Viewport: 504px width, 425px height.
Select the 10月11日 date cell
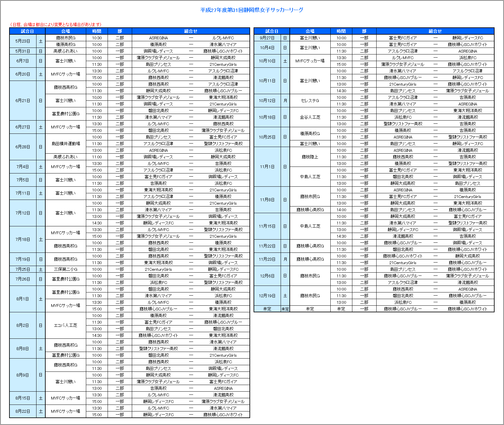click(x=267, y=81)
